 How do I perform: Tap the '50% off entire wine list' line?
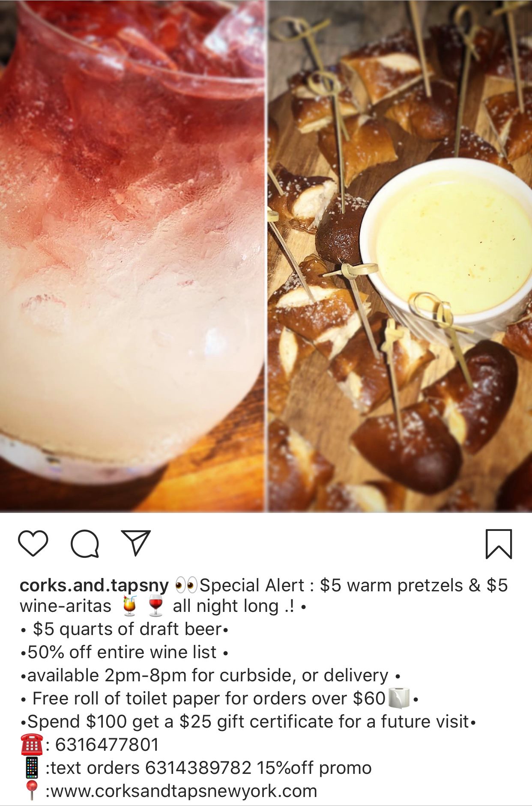(x=124, y=652)
